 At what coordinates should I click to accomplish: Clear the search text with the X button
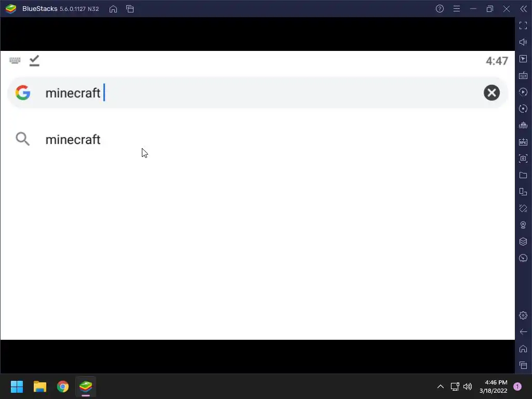point(491,92)
